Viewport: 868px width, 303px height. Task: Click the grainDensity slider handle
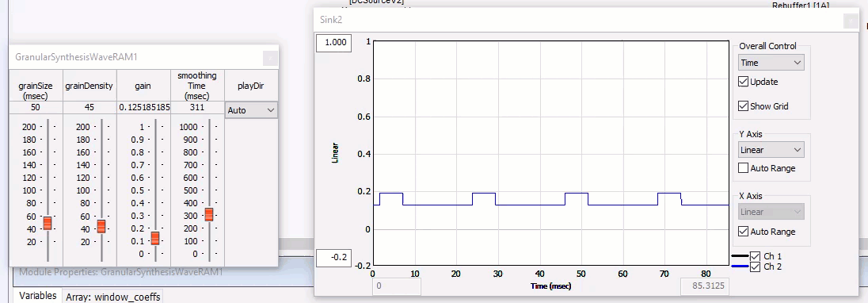tap(101, 226)
